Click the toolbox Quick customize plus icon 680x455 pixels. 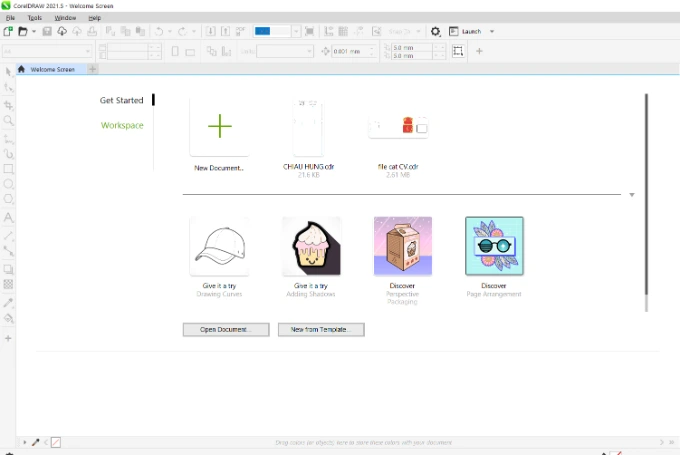point(8,338)
